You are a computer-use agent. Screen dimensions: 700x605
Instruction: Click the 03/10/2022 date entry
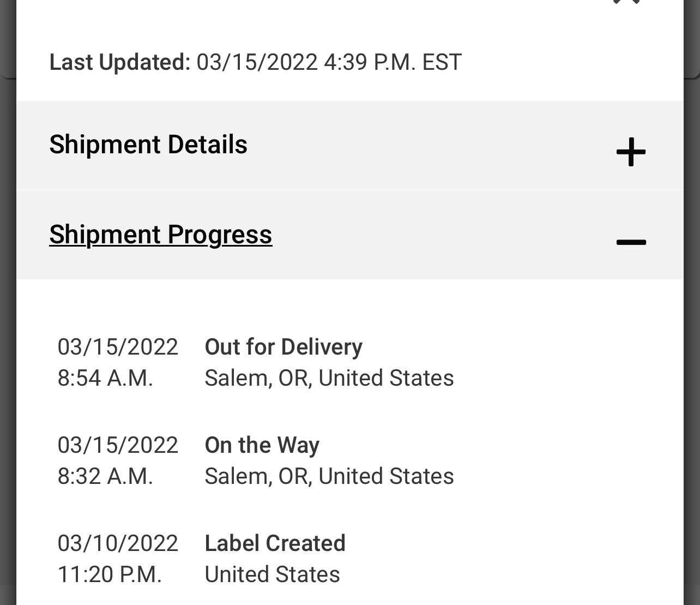[118, 543]
